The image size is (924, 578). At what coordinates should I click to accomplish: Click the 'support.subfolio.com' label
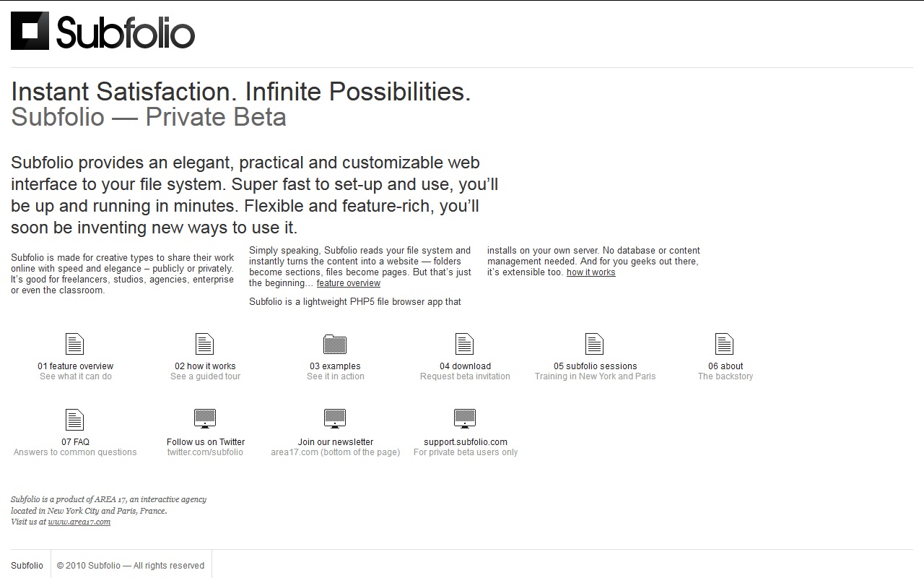click(466, 442)
